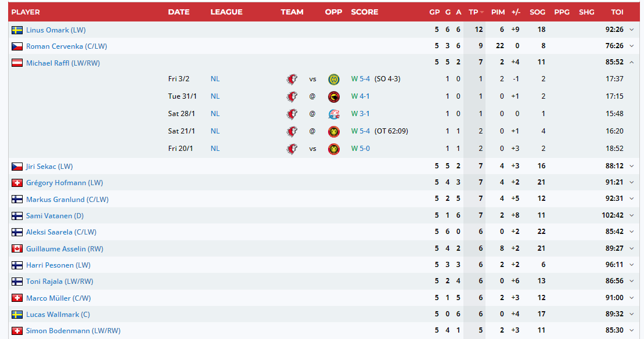Expand Linus Omark's row chevron
This screenshot has height=339, width=644.
click(x=631, y=30)
